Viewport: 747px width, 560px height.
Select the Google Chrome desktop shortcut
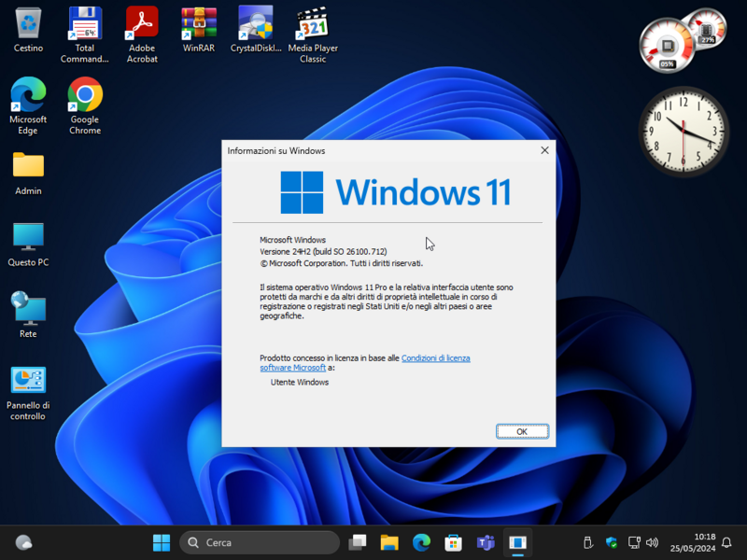click(x=85, y=106)
